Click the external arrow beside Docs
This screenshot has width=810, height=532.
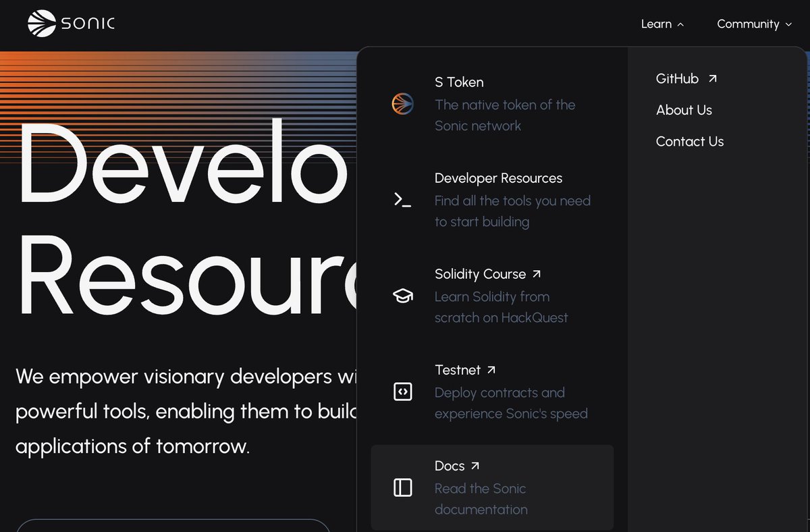[x=475, y=466]
